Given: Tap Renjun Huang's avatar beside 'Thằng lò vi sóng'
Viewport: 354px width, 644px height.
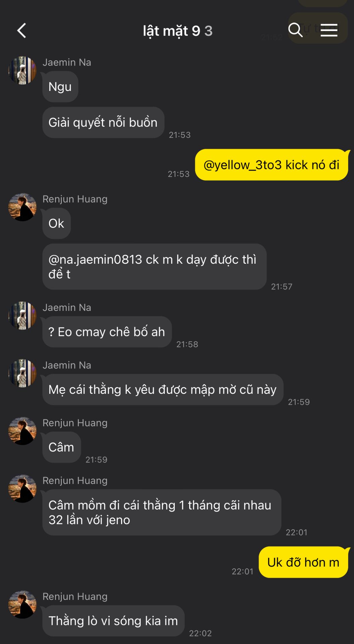Looking at the screenshot, I should [22, 604].
